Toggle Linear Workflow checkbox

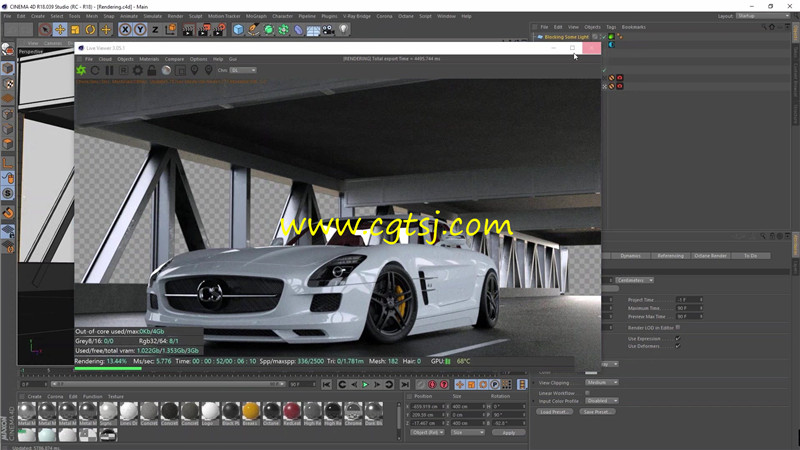[587, 393]
